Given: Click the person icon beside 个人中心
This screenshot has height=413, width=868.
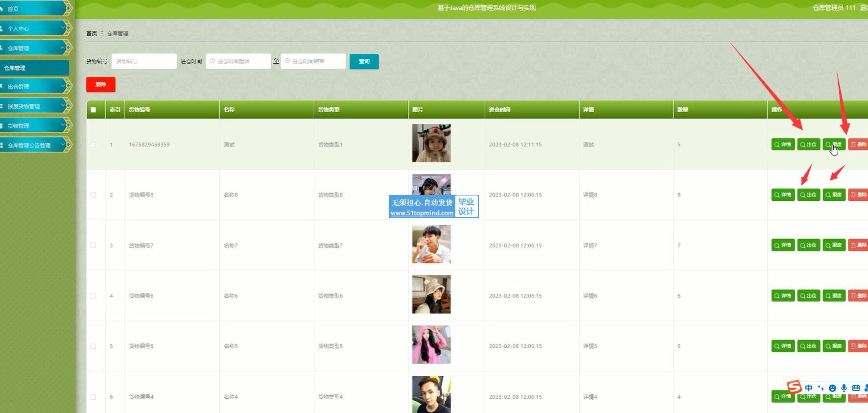Looking at the screenshot, I should pos(2,28).
